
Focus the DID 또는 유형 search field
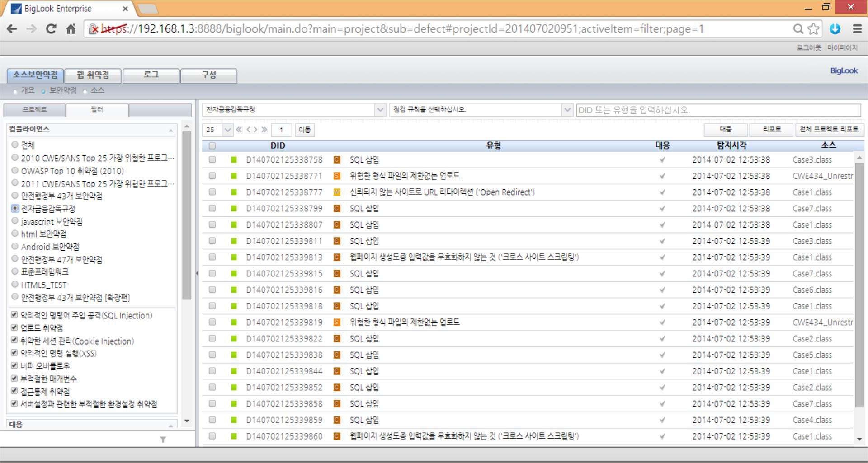718,110
